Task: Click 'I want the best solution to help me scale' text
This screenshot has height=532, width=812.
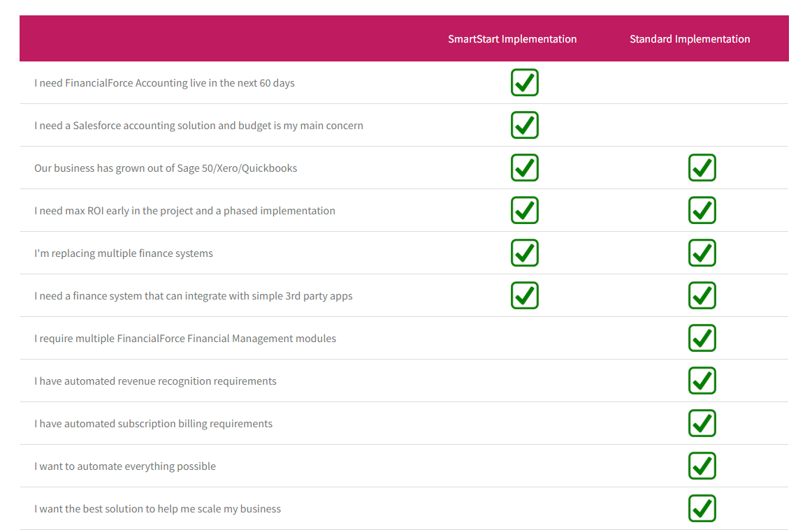Action: [157, 509]
